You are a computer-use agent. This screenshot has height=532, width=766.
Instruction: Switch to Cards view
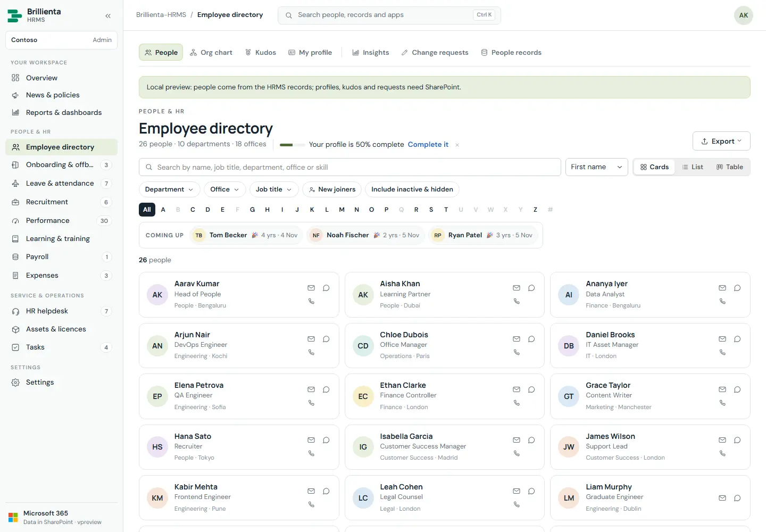(x=654, y=167)
